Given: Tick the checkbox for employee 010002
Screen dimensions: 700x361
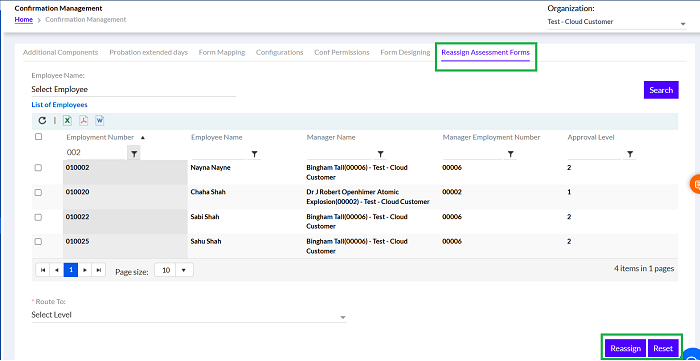Looking at the screenshot, I should [x=38, y=168].
